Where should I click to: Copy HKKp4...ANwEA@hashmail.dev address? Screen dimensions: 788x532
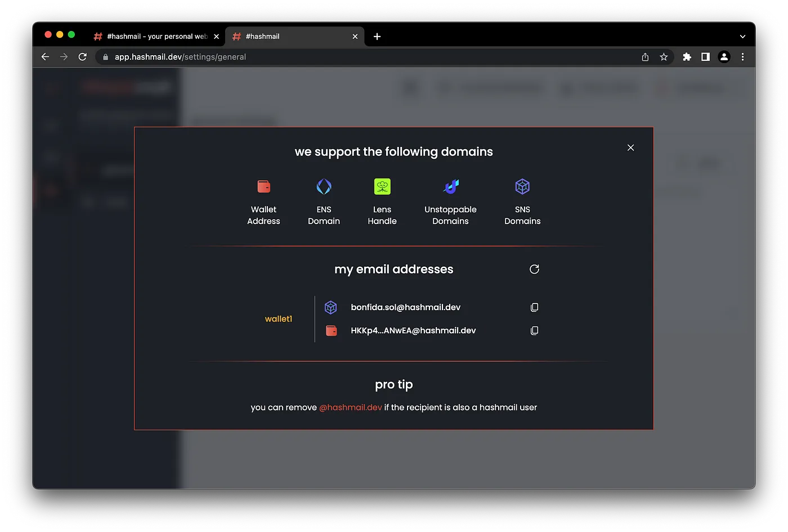pyautogui.click(x=534, y=330)
